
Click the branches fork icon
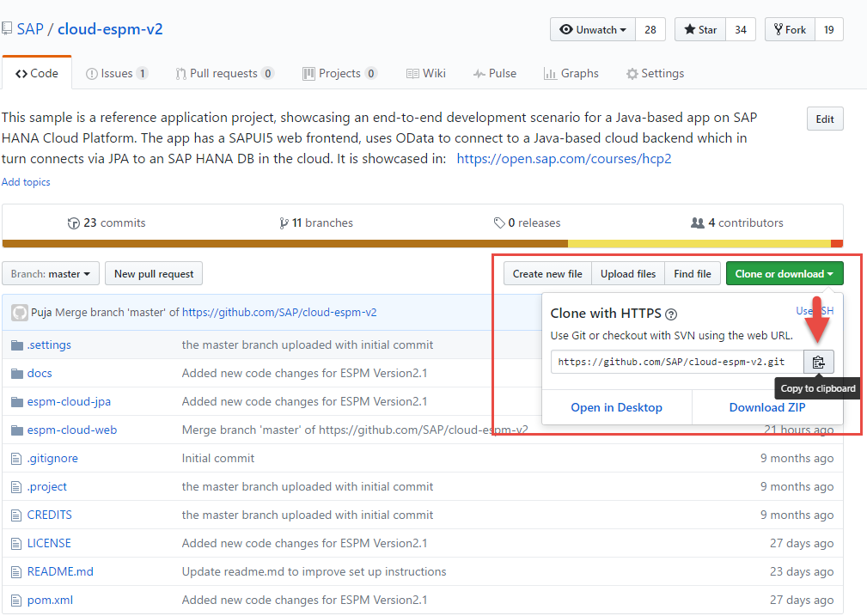[284, 223]
